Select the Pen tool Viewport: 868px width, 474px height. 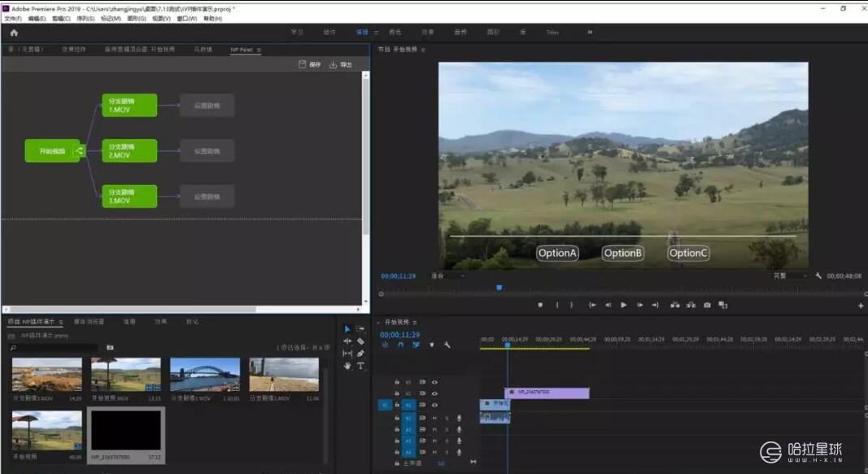click(360, 354)
